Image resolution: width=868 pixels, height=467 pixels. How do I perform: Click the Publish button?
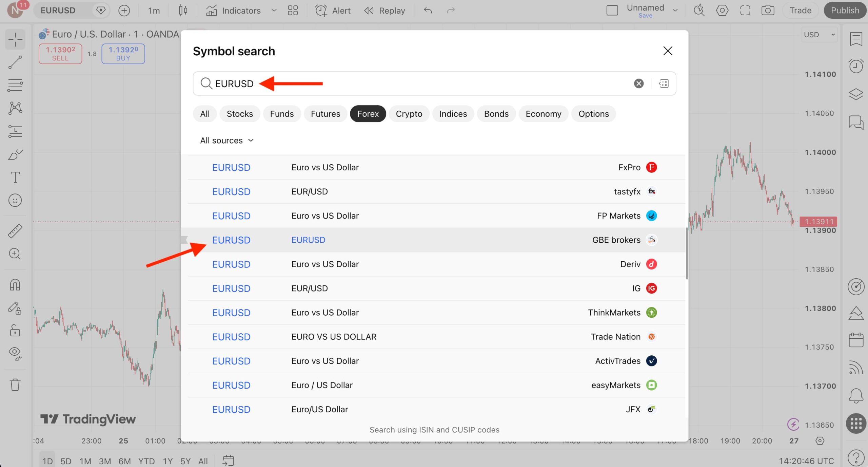point(845,11)
